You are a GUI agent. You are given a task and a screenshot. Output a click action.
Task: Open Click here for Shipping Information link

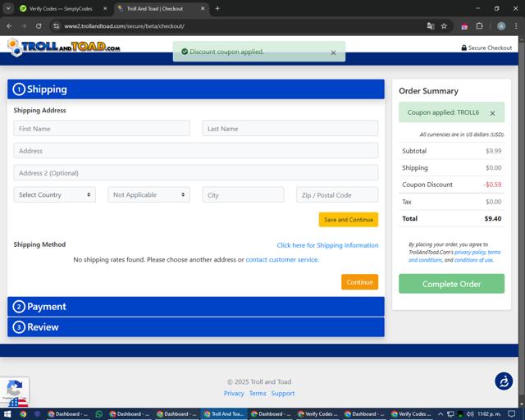[327, 245]
